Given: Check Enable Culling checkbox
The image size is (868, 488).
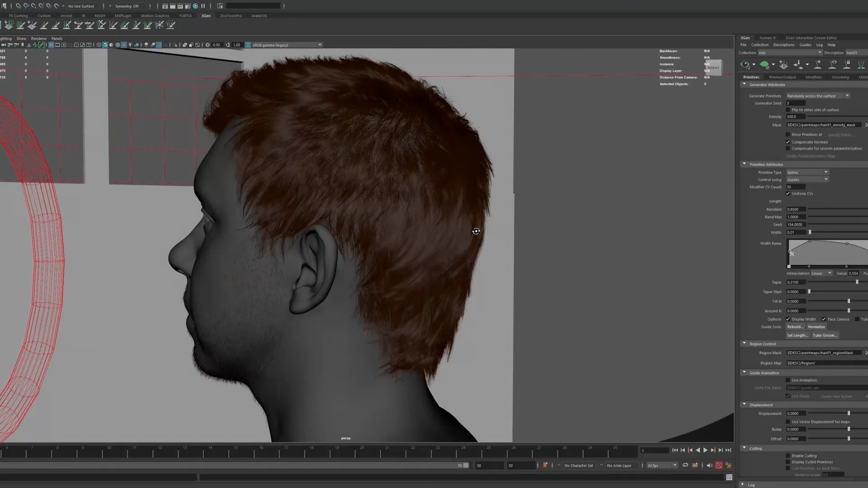Looking at the screenshot, I should (x=788, y=455).
